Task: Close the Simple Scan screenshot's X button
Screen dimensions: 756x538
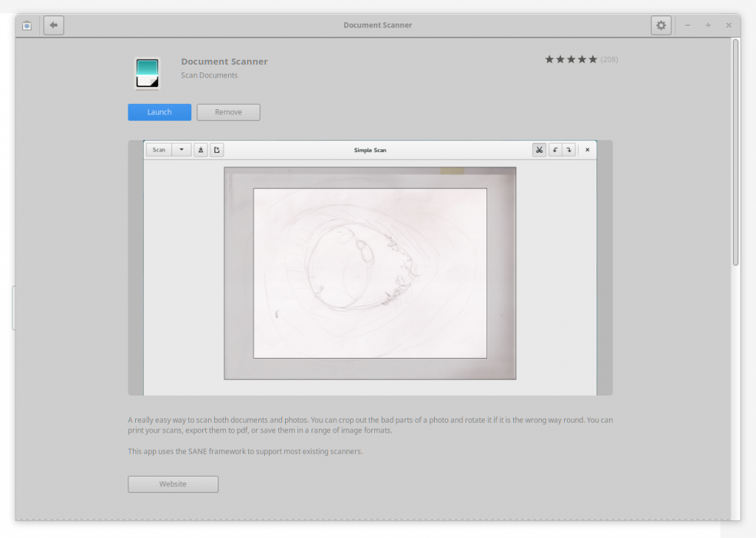Action: [587, 150]
